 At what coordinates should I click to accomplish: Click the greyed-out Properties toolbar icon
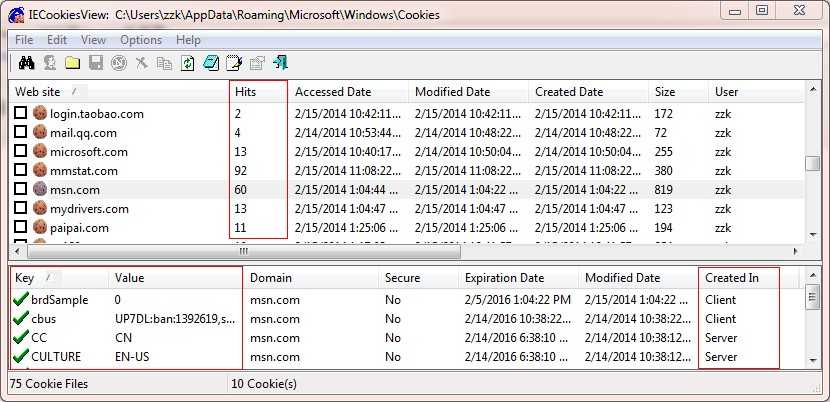click(257, 64)
